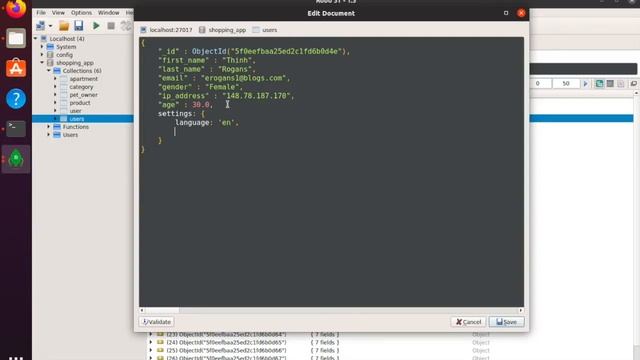
Task: Click the editor scrollbar right arrow
Action: tap(521, 310)
